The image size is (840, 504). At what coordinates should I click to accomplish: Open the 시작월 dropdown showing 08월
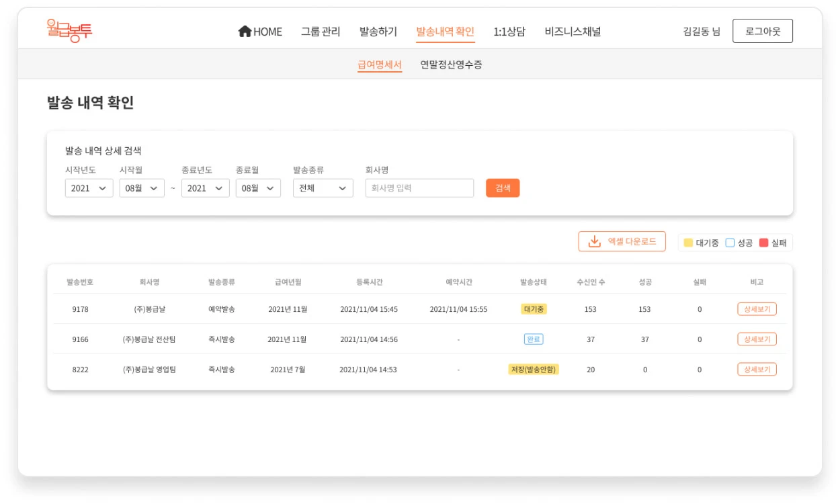point(142,188)
